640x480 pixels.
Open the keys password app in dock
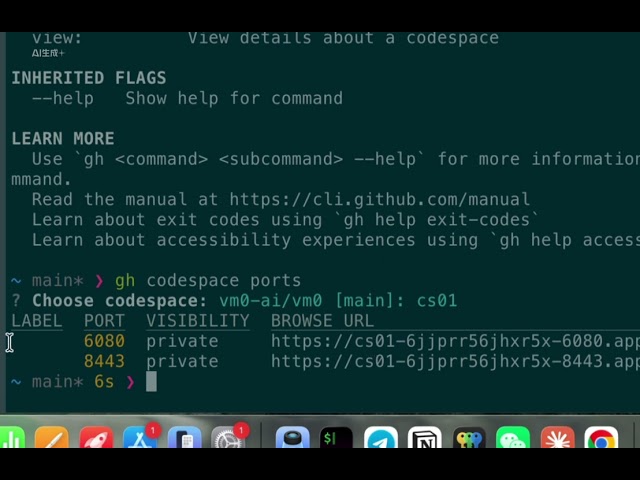point(469,437)
